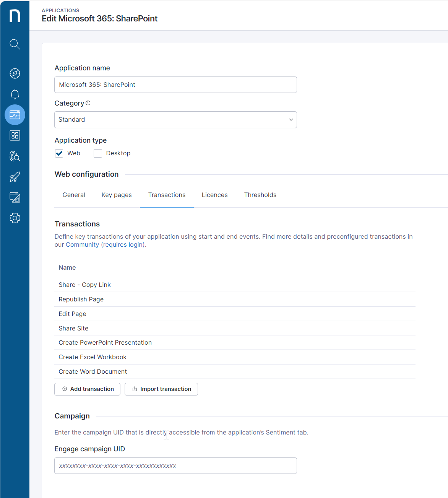Open the compass explore icon
This screenshot has width=448, height=498.
coord(15,73)
